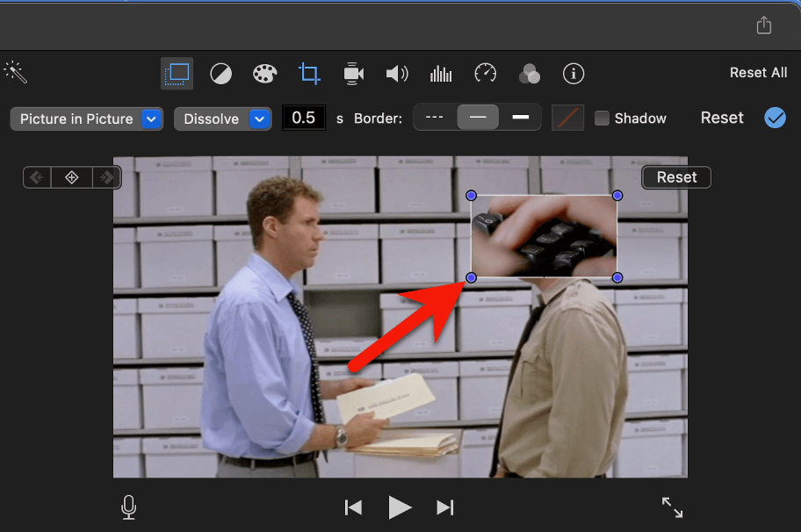Select the picture-in-picture overlay thumbnail

coord(544,236)
